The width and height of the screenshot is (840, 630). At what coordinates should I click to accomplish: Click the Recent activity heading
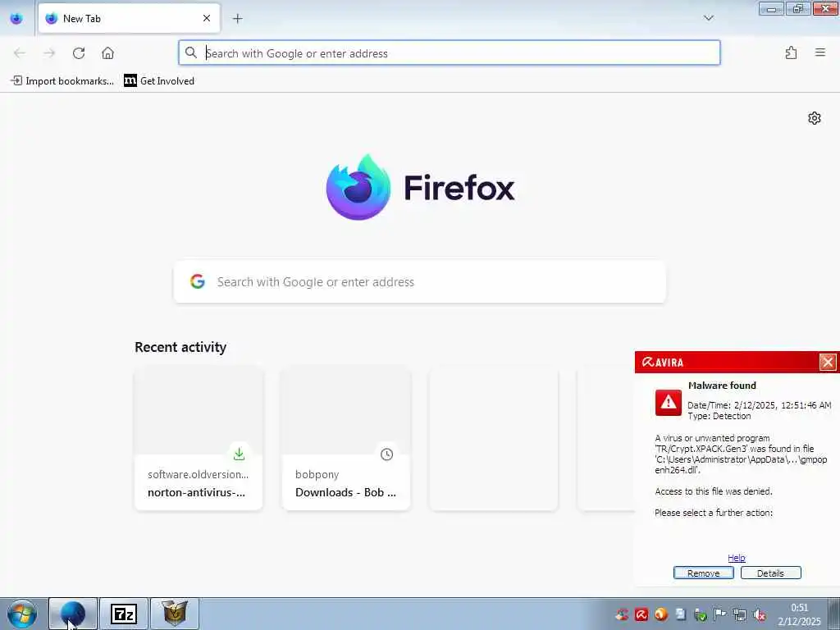(180, 347)
